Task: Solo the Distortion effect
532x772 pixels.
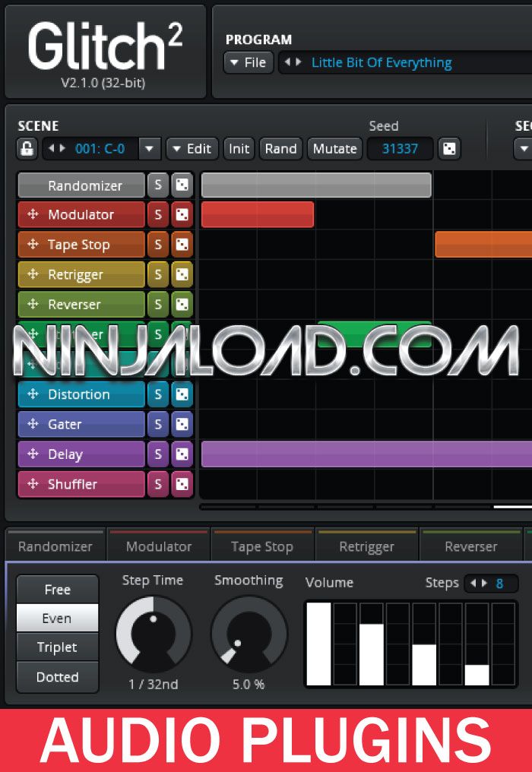Action: coord(158,394)
